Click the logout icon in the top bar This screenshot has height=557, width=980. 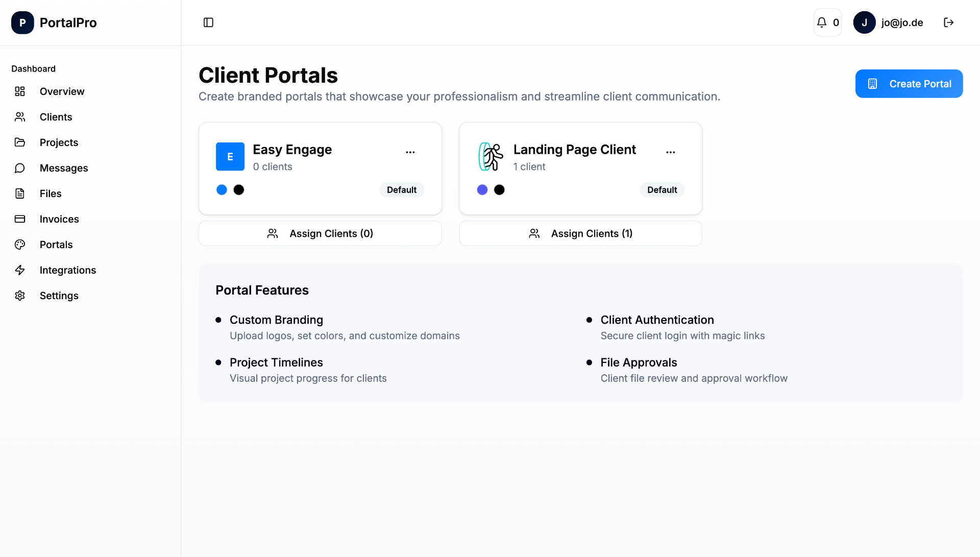point(949,22)
